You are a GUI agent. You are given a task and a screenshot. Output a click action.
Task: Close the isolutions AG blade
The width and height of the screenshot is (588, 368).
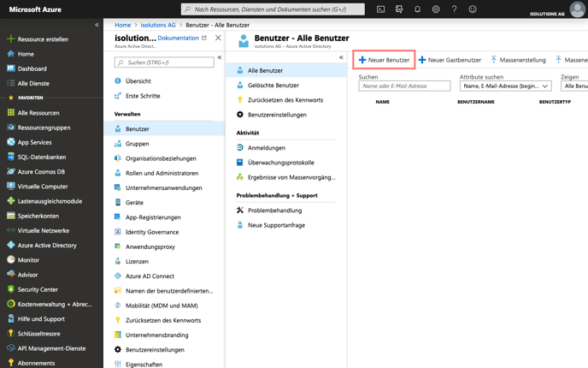tap(218, 38)
